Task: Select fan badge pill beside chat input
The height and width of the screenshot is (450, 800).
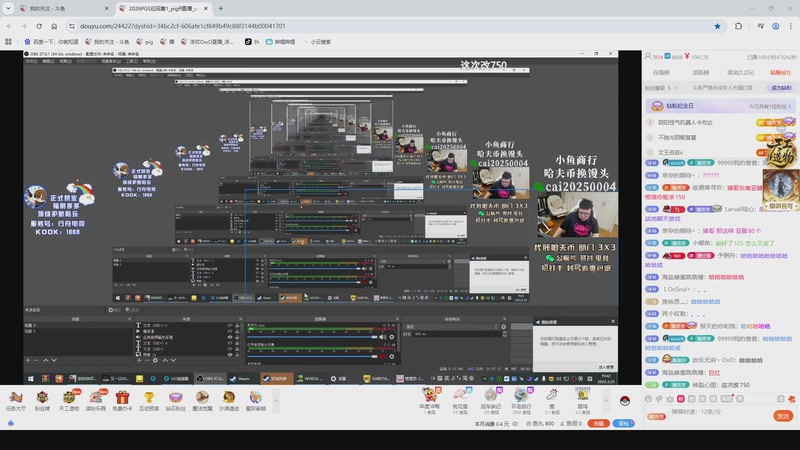Action: point(656,417)
